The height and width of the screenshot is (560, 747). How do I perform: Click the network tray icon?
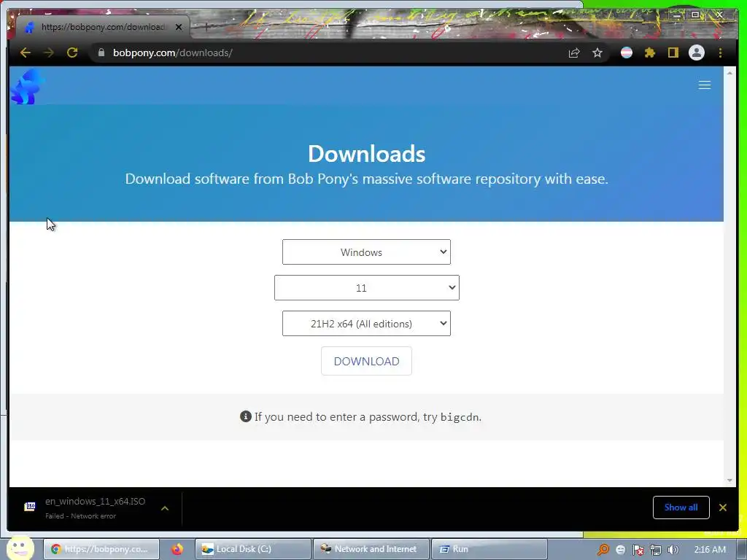pos(656,550)
